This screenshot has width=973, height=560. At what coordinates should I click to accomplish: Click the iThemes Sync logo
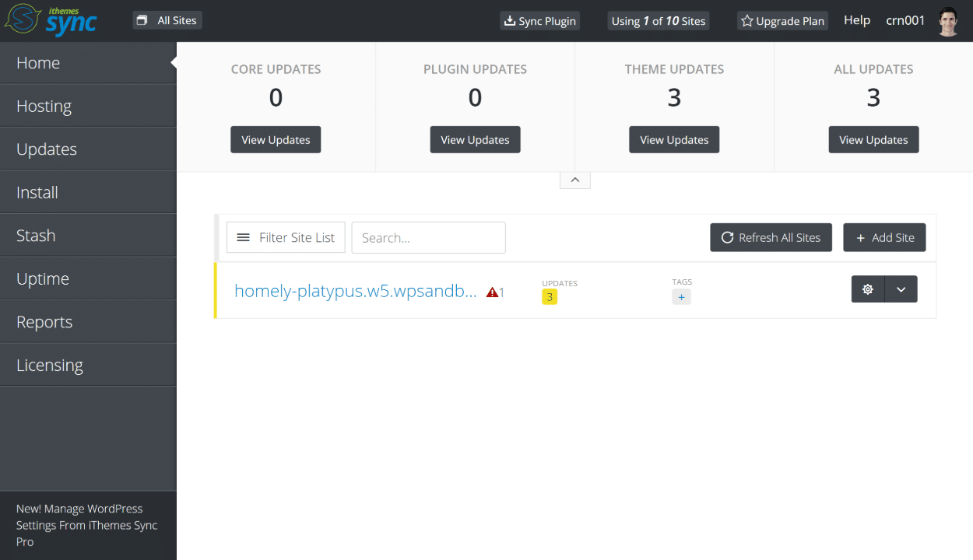(51, 20)
